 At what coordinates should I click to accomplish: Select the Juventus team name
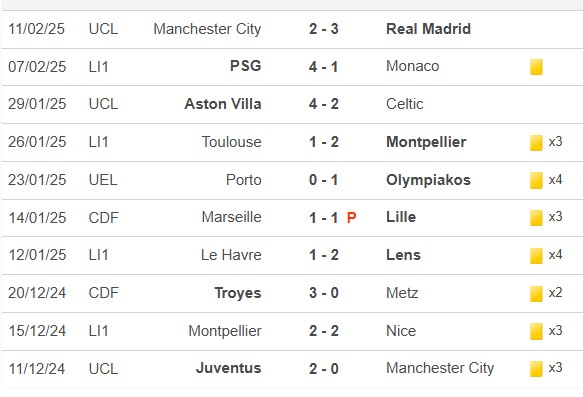[228, 368]
